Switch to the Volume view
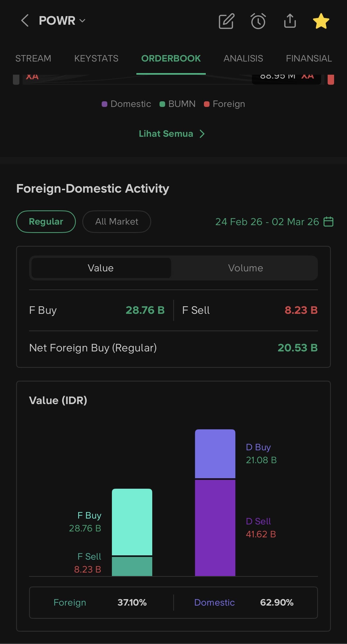Image resolution: width=347 pixels, height=644 pixels. tap(245, 268)
